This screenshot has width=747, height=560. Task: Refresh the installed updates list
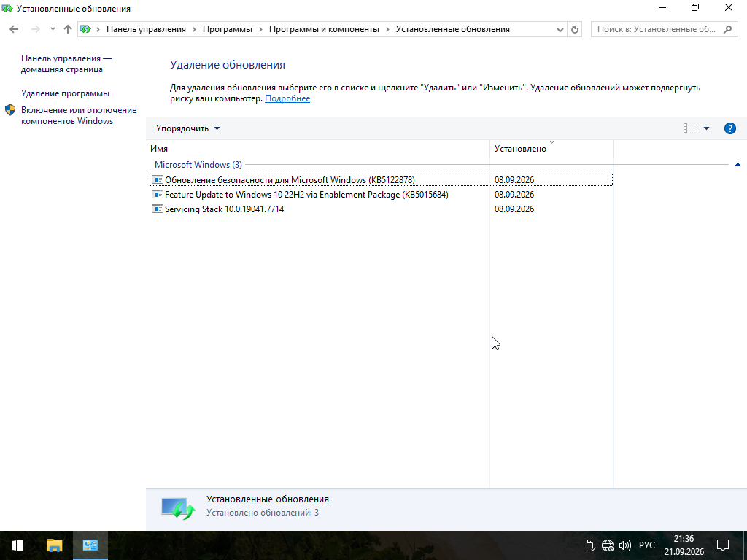coord(575,29)
